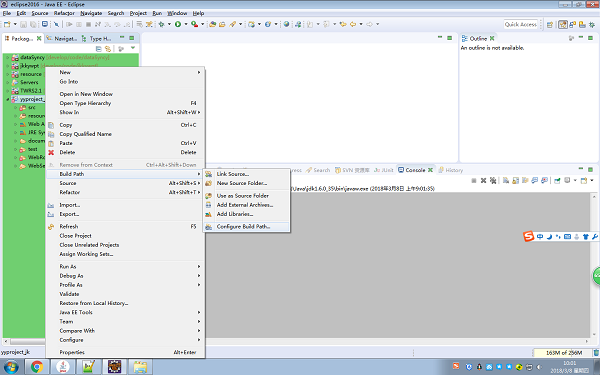Click the heap status memory bar

click(563, 352)
